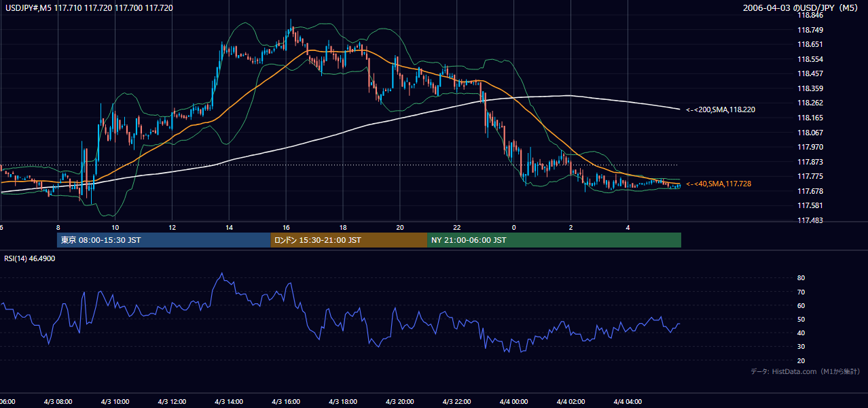Click price axis value 117.873
The height and width of the screenshot is (408, 868).
point(811,162)
